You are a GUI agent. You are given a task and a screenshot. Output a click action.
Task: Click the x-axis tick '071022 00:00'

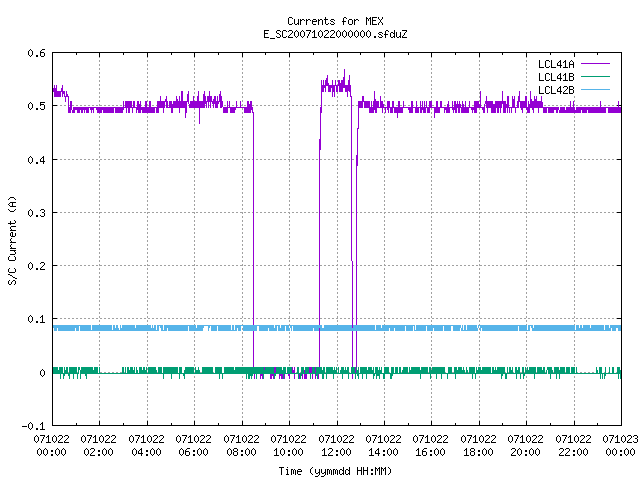(51, 445)
